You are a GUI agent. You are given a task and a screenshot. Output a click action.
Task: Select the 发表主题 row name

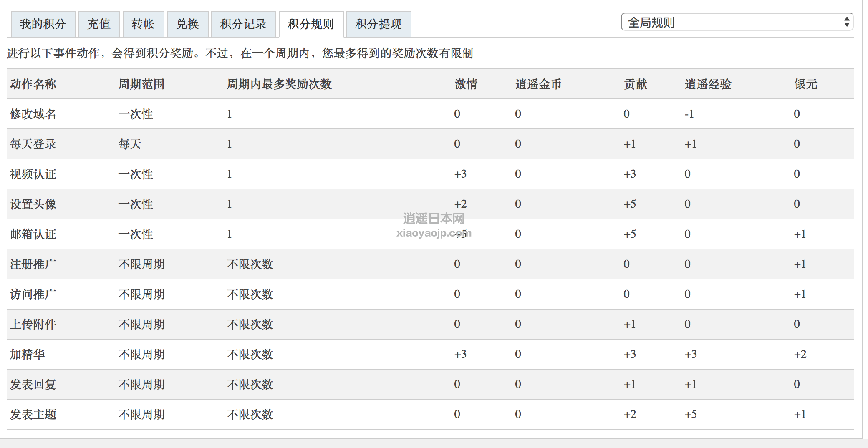(33, 414)
